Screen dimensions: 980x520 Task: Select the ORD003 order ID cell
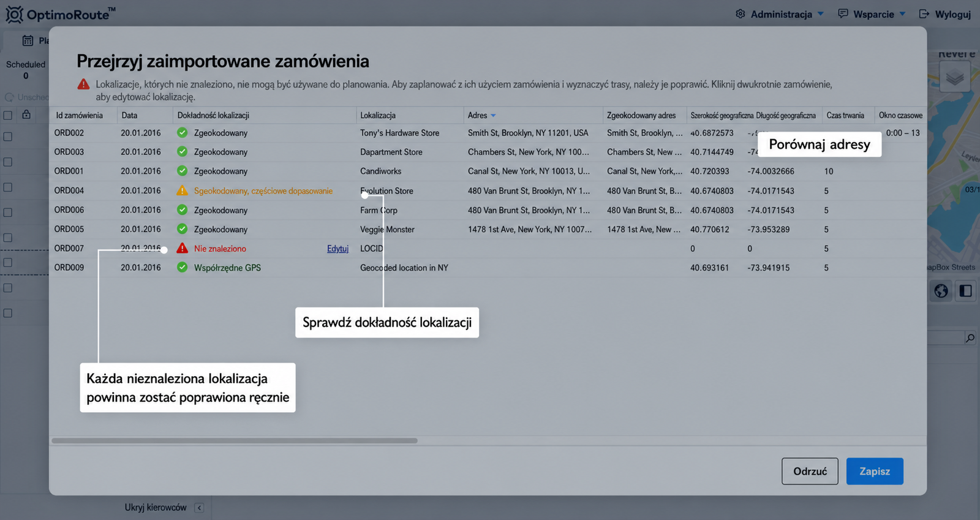coord(69,152)
